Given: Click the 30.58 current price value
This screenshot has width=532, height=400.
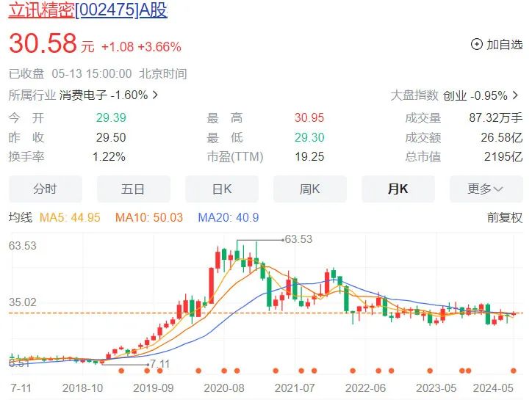Looking at the screenshot, I should click(43, 43).
